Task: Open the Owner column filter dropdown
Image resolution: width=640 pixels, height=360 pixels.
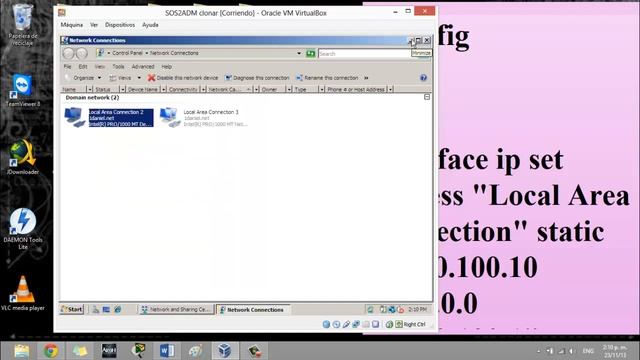Action: 289,89
